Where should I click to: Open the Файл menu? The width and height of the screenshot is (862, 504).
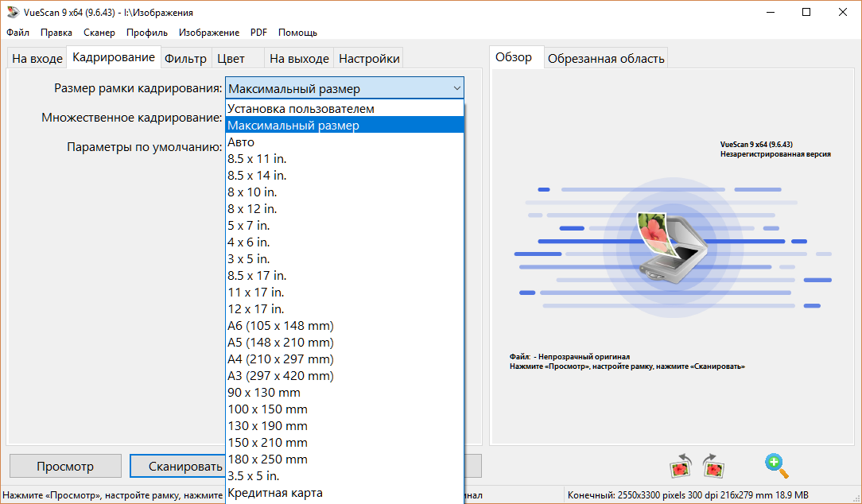[17, 33]
